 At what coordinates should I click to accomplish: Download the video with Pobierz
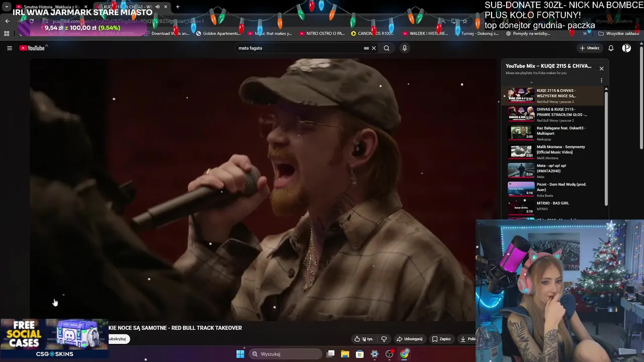click(467, 339)
